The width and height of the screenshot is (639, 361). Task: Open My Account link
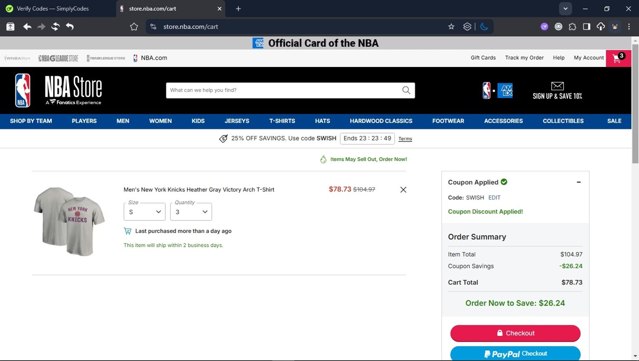click(x=588, y=58)
